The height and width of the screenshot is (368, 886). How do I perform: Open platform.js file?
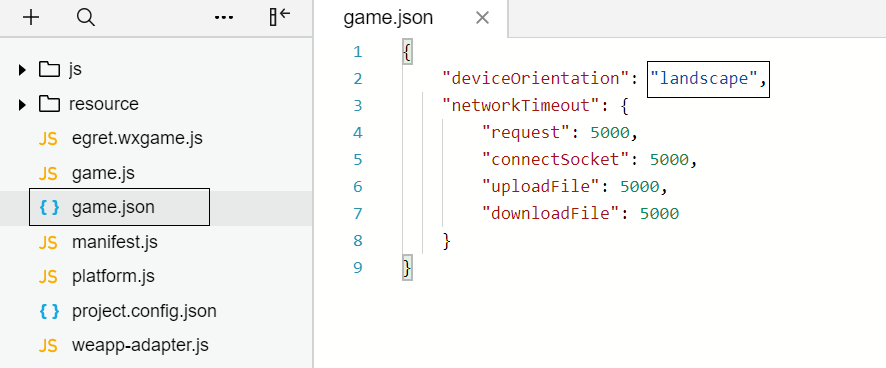coord(113,276)
